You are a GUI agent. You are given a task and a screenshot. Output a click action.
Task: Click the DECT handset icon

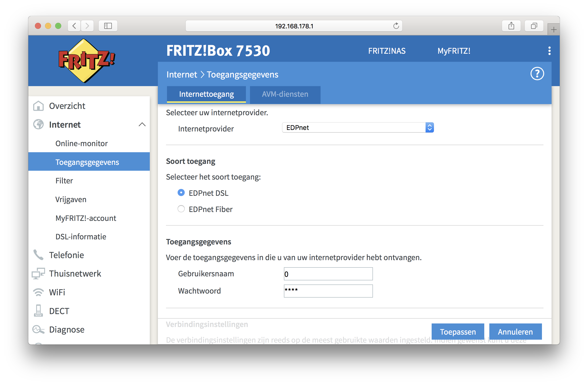pyautogui.click(x=38, y=311)
